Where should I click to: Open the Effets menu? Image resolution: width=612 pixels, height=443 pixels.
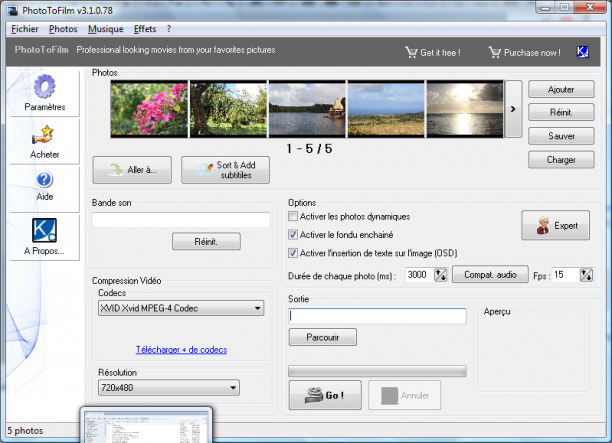pos(145,29)
